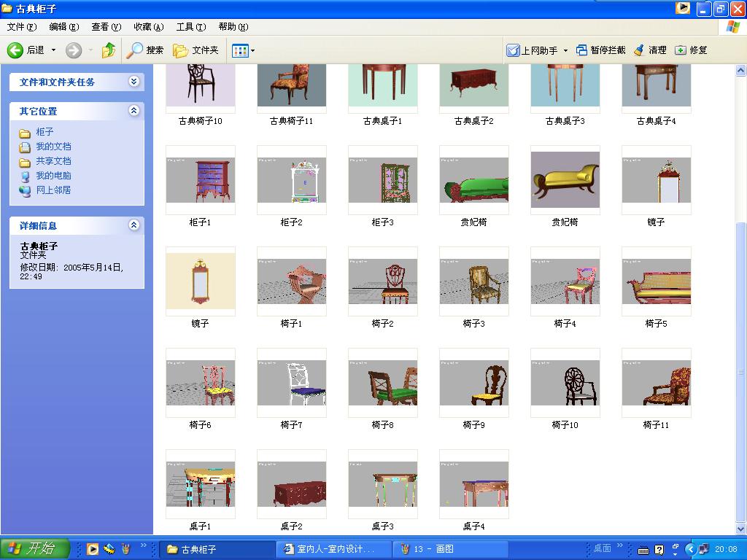
Task: Open the 收藏(A) menu
Action: click(149, 27)
